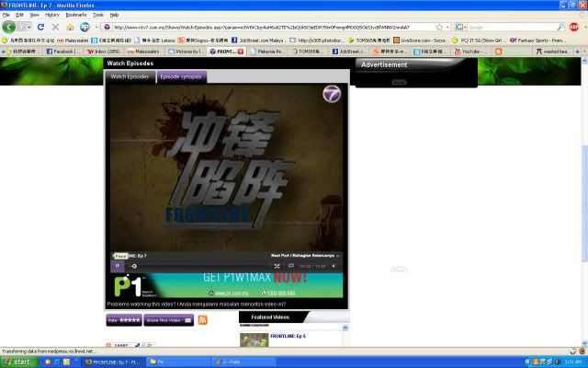Open the Tools menu

click(98, 15)
